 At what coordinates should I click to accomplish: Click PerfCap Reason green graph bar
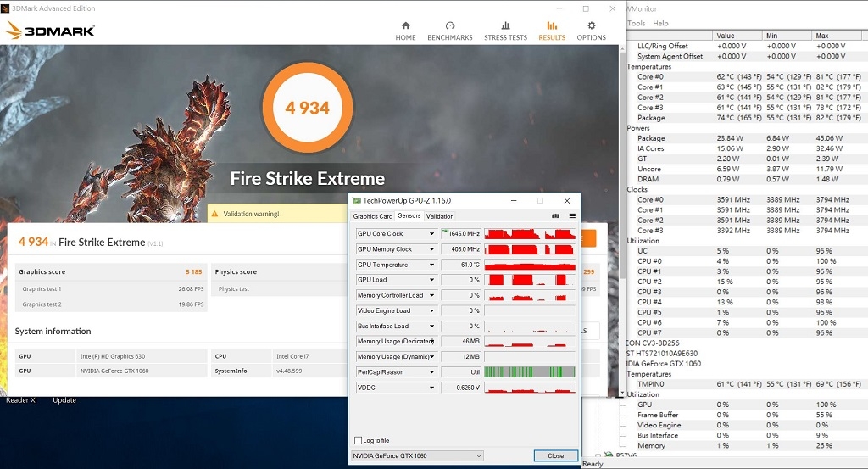[x=530, y=372]
